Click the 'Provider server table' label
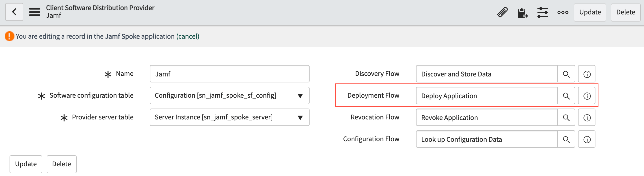Viewport: 644px width, 176px height. pyautogui.click(x=103, y=117)
